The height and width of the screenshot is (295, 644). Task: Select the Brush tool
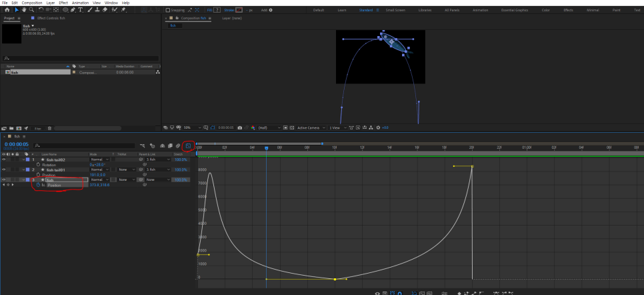91,9
